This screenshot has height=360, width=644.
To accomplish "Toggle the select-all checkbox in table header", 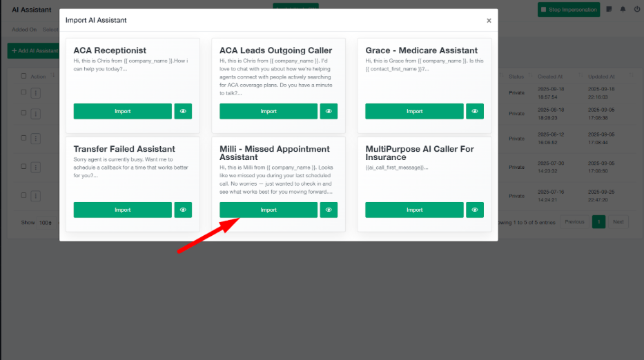I will click(24, 77).
